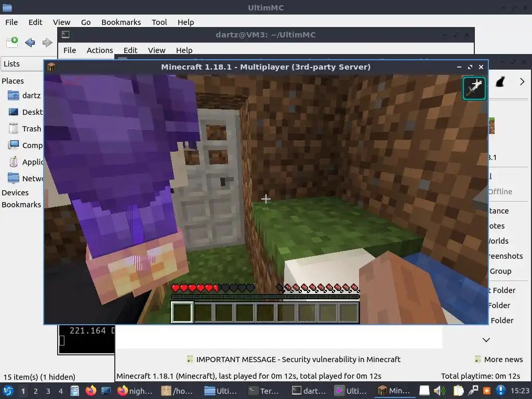This screenshot has height=399, width=532.
Task: Open the Go menu
Action: [86, 22]
